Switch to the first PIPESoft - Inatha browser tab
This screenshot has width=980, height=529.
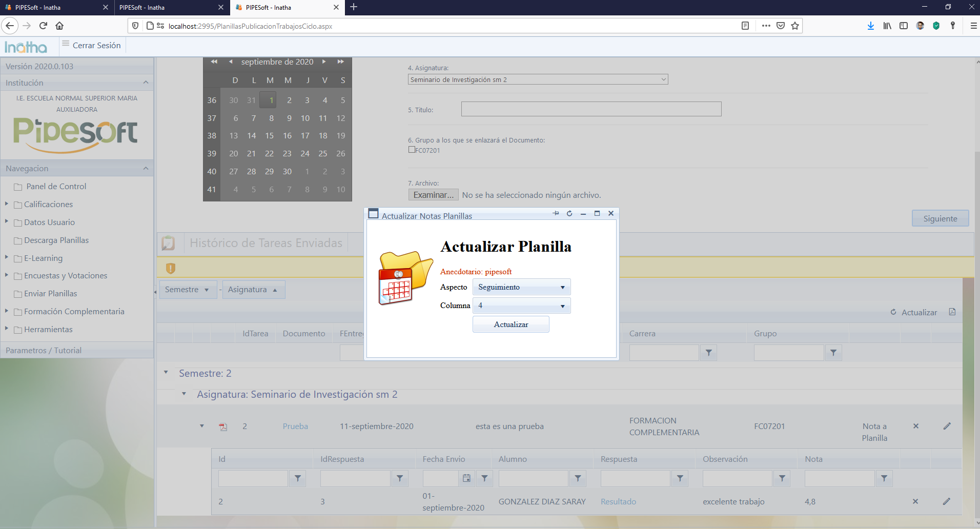(56, 8)
